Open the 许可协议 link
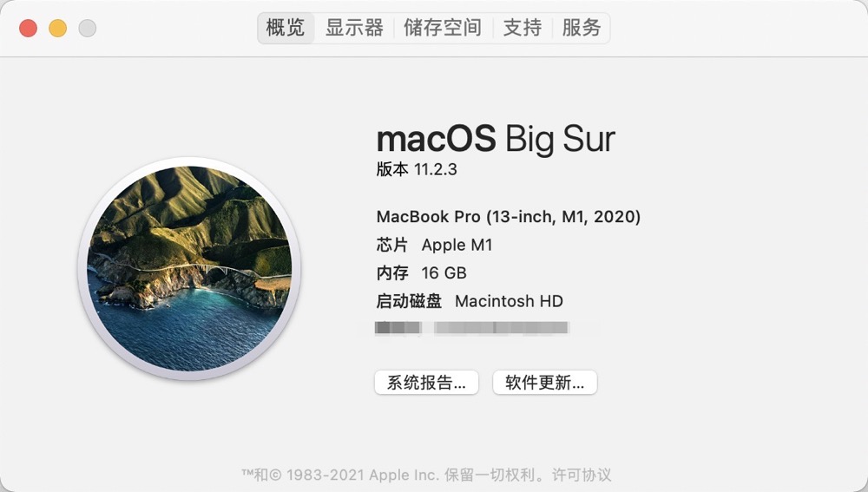868x492 pixels. pyautogui.click(x=582, y=475)
